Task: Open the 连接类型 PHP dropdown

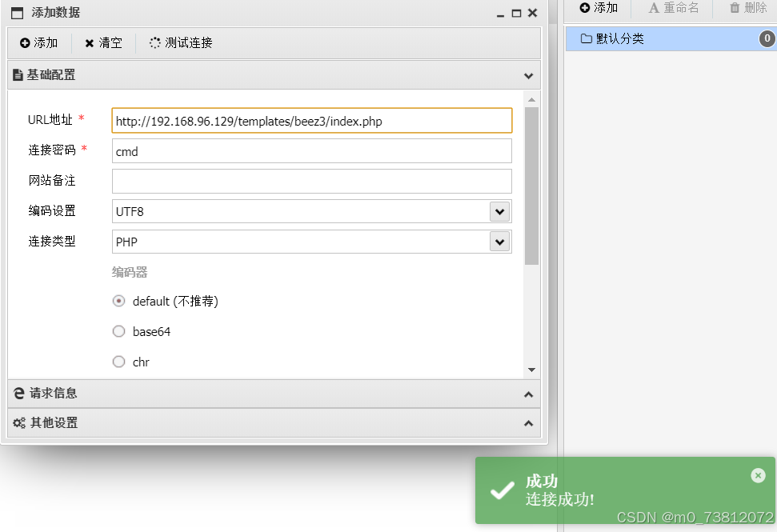Action: (x=500, y=242)
